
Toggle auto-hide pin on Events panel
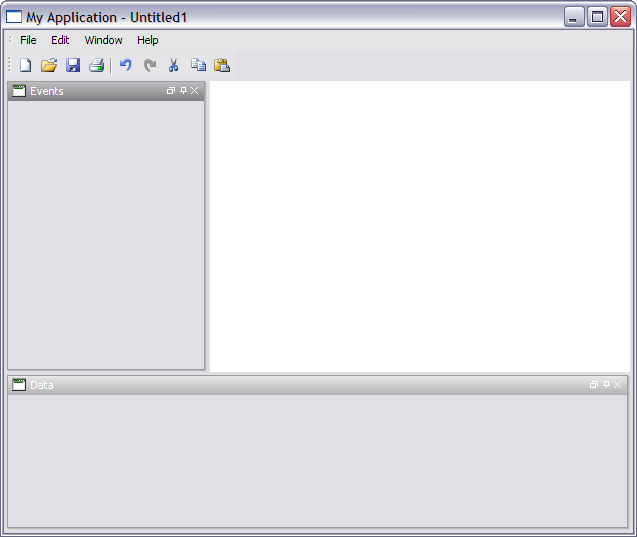(183, 91)
